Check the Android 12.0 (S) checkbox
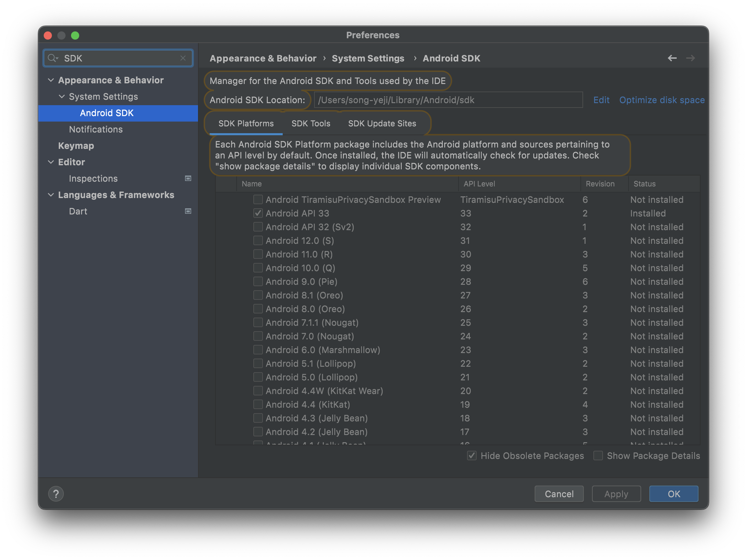 coord(258,240)
